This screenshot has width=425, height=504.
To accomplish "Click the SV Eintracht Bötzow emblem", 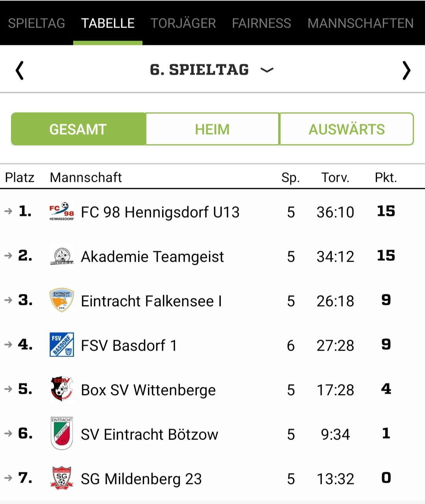I will [61, 434].
